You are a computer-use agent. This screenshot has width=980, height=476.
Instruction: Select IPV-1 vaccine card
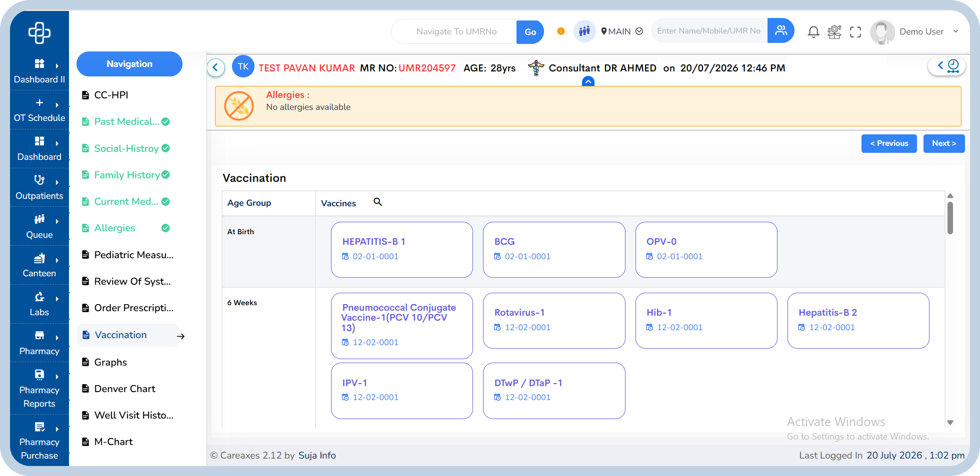(x=402, y=391)
